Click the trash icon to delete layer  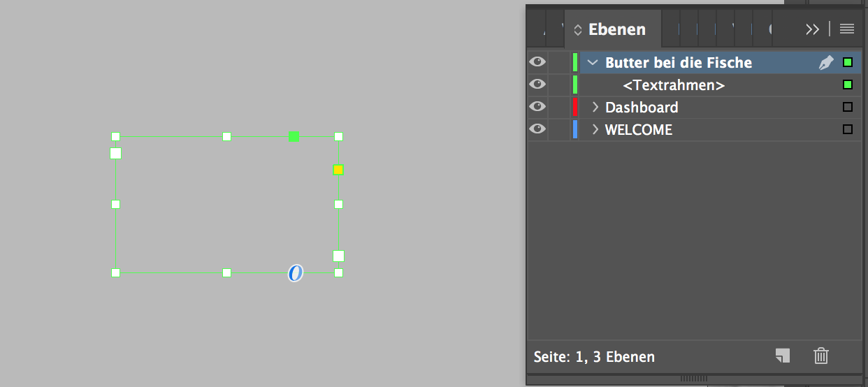point(821,356)
